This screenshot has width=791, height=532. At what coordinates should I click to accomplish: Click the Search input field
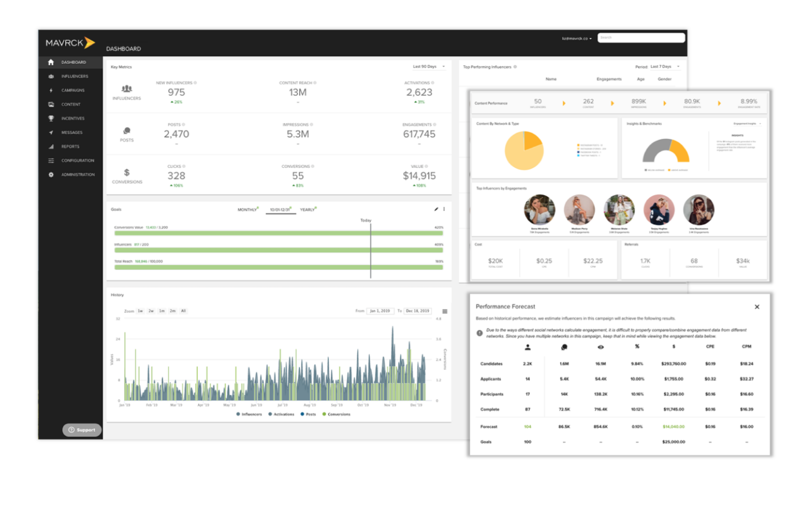[641, 38]
